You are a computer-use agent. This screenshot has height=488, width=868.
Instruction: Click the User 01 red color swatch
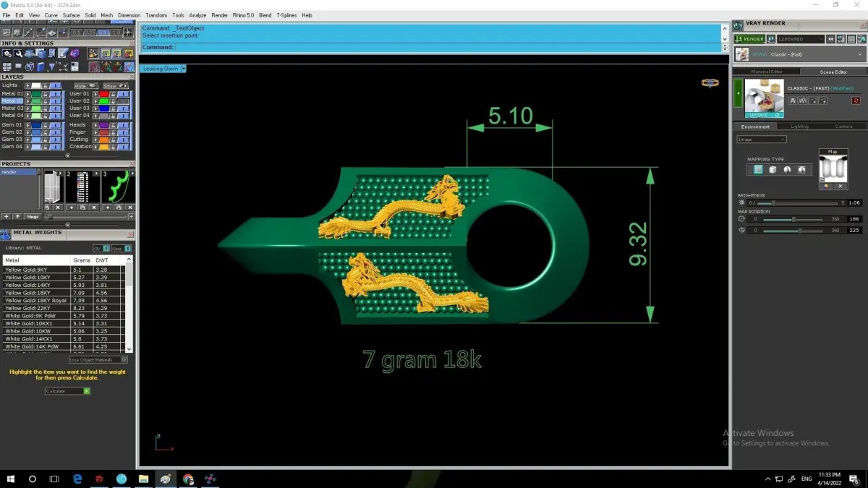point(104,94)
